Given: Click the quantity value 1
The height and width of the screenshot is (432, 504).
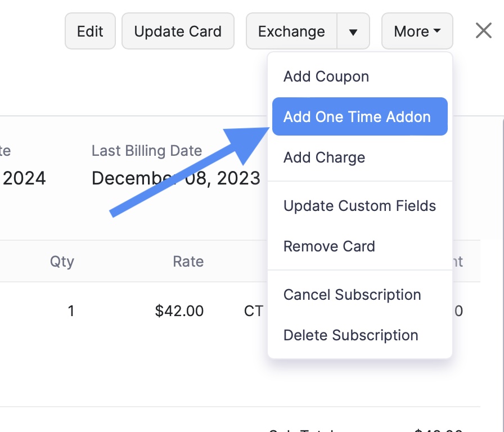Looking at the screenshot, I should point(71,310).
